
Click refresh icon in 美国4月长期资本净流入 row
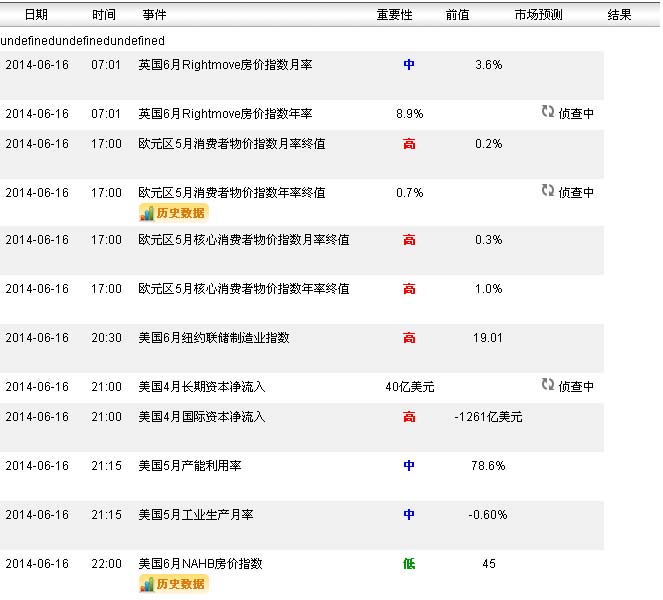click(548, 384)
